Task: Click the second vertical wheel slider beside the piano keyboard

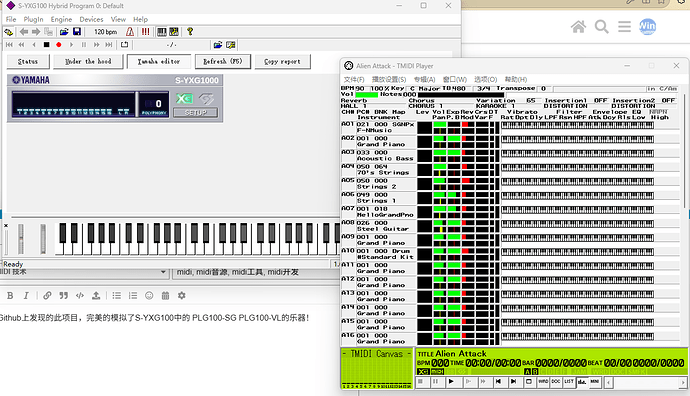Action: click(43, 238)
